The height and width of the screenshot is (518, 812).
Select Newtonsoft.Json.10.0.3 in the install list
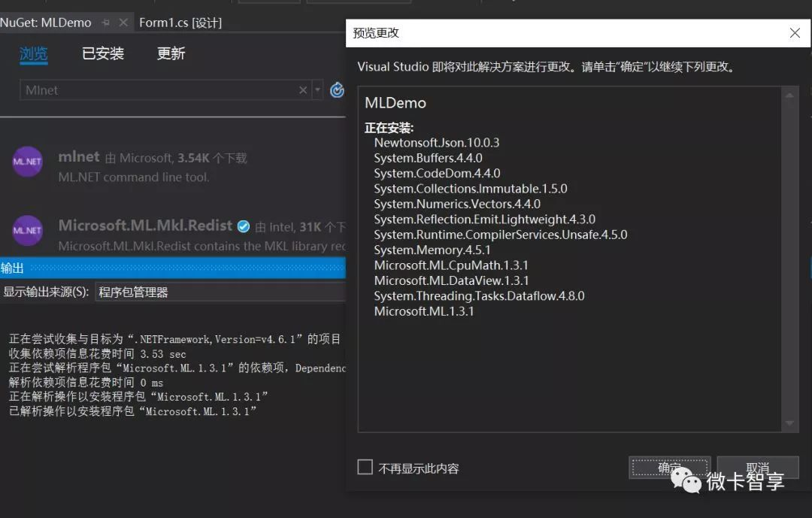pos(437,143)
